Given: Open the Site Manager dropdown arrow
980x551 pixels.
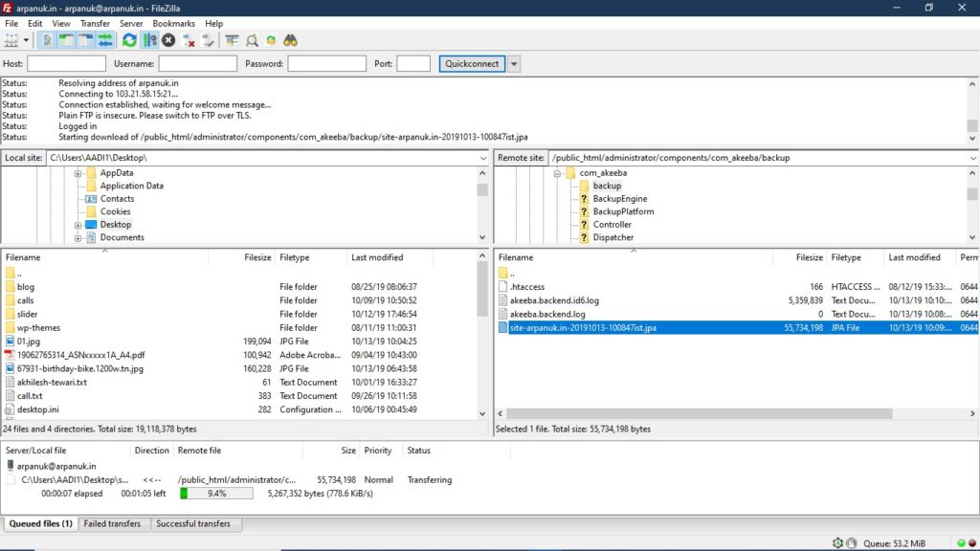Looking at the screenshot, I should coord(26,40).
